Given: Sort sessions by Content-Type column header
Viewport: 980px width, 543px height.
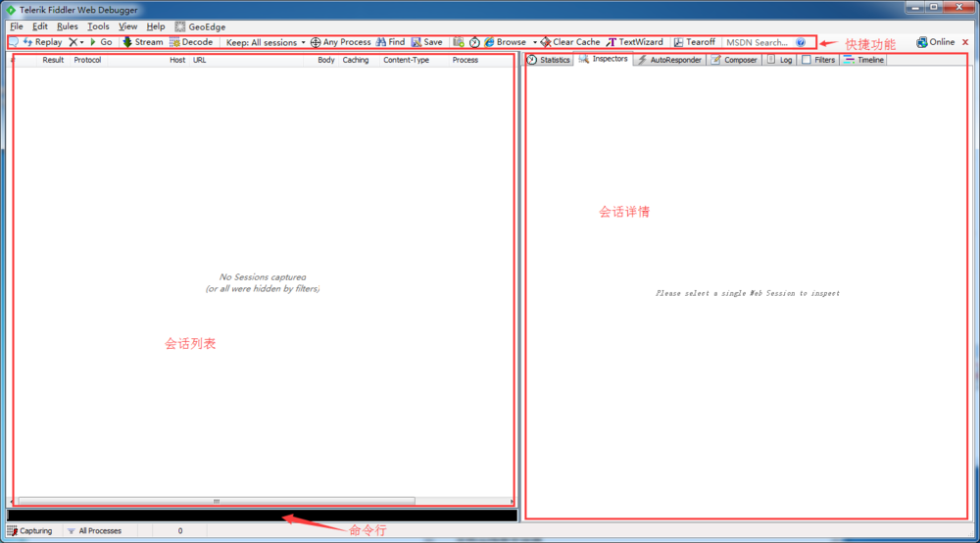Looking at the screenshot, I should click(x=407, y=60).
